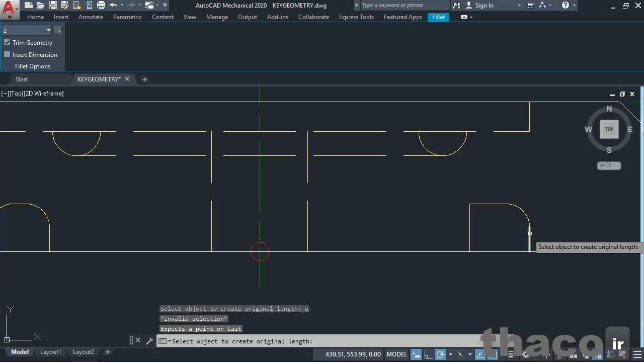Toggle polar tracking in status bar
Viewport: 644px width, 362px height.
[x=440, y=354]
